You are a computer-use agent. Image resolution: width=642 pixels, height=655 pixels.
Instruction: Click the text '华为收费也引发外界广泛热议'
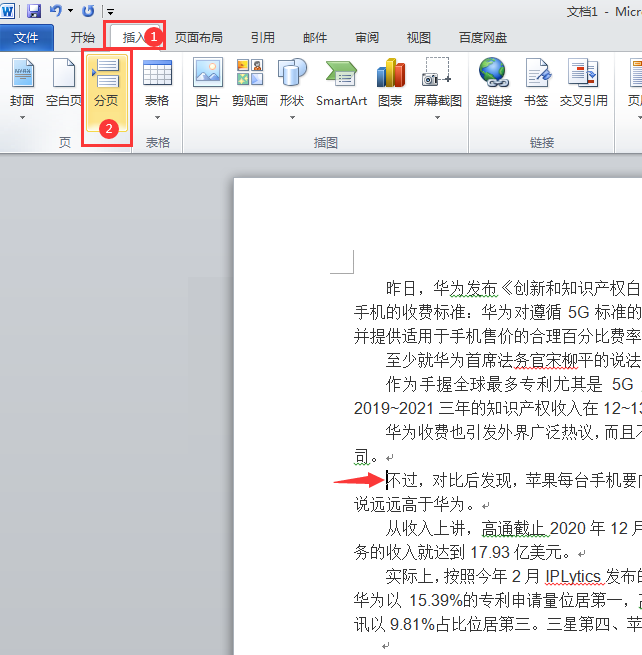coord(489,432)
